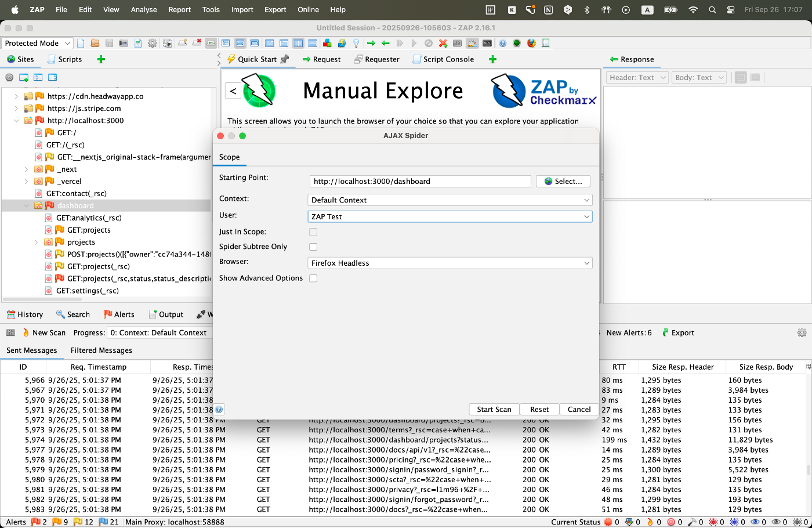Viewport: 812px width, 528px height.
Task: Create a new session from toolbar
Action: pos(81,43)
